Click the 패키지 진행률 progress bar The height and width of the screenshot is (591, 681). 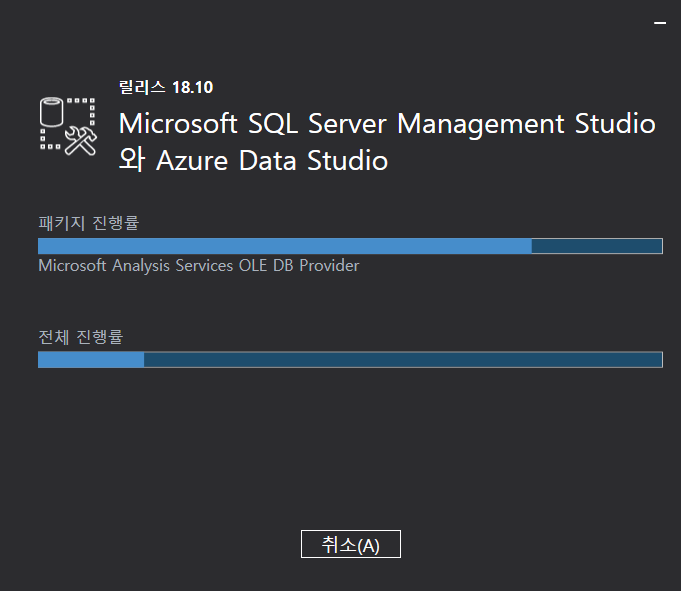click(350, 246)
